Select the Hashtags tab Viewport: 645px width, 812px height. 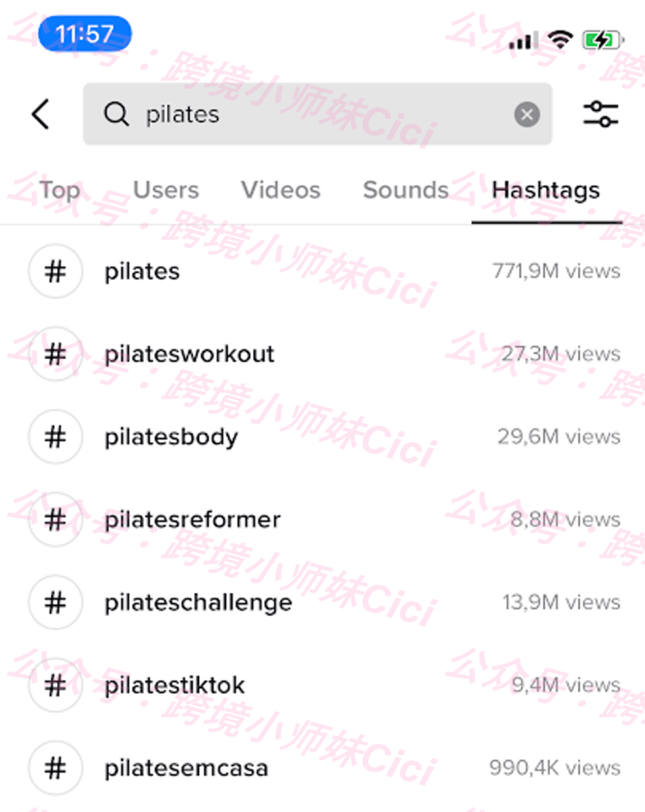[546, 191]
